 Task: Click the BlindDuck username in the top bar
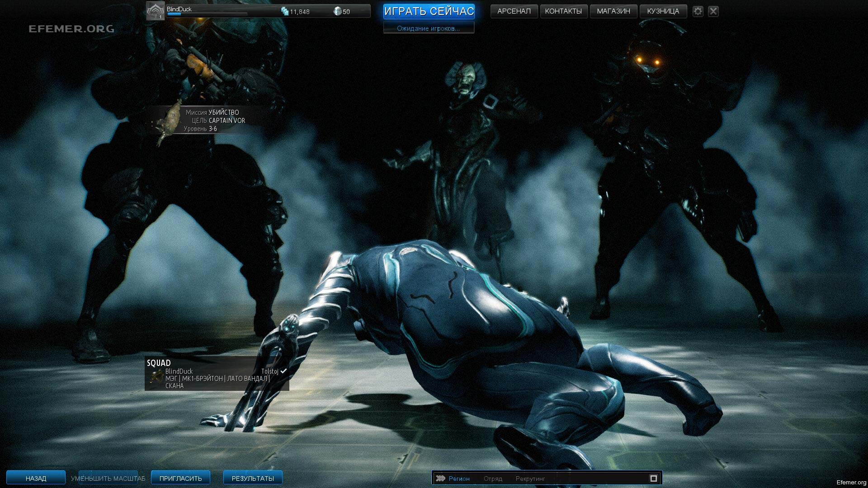click(x=179, y=9)
